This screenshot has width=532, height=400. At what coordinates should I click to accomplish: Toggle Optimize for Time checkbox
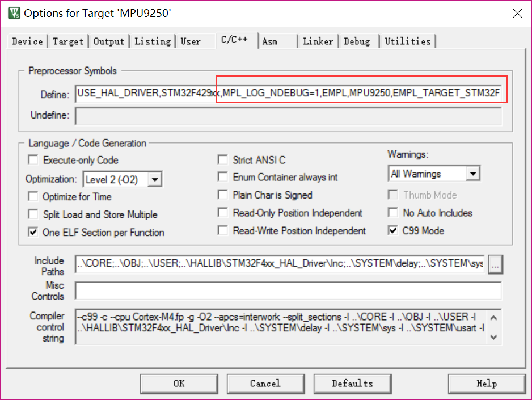[33, 196]
